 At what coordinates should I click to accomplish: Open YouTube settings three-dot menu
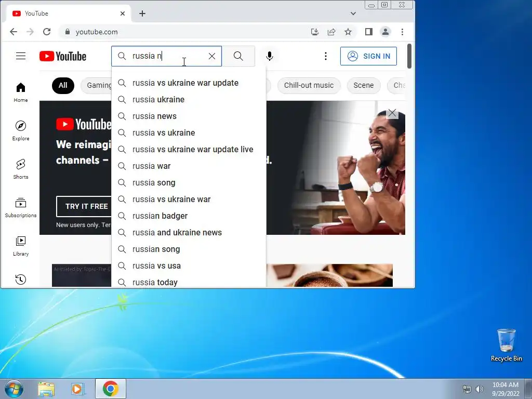[326, 56]
